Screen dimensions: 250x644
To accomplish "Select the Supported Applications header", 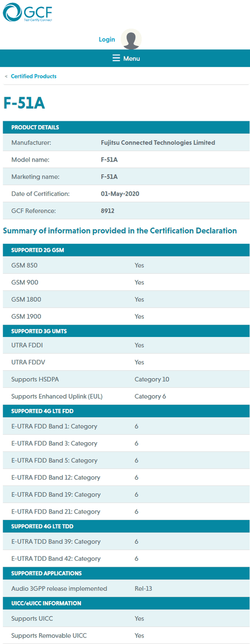I will (126, 574).
